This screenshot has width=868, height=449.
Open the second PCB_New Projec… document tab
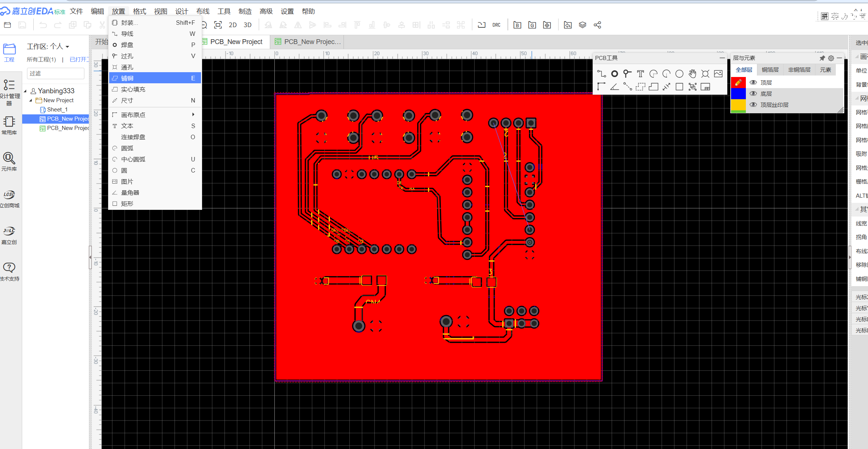(x=307, y=42)
